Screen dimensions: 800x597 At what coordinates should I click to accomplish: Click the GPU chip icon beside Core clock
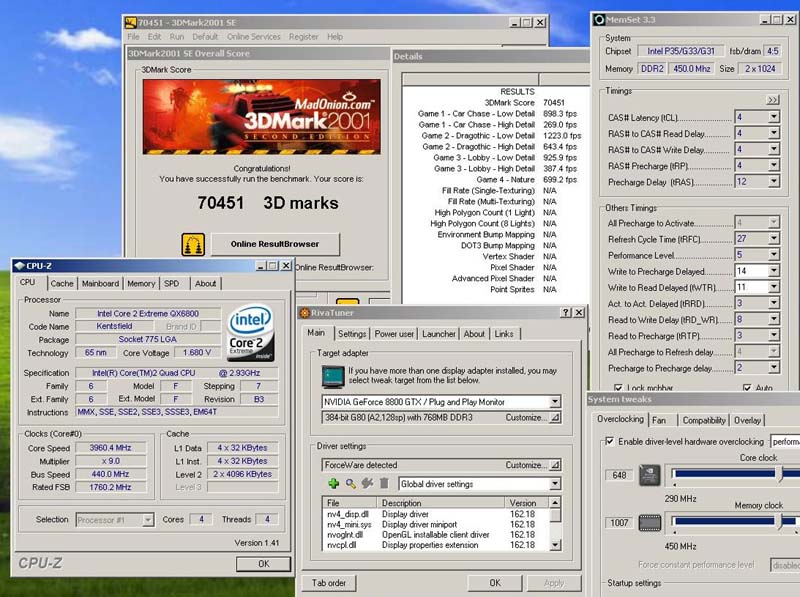[x=649, y=475]
